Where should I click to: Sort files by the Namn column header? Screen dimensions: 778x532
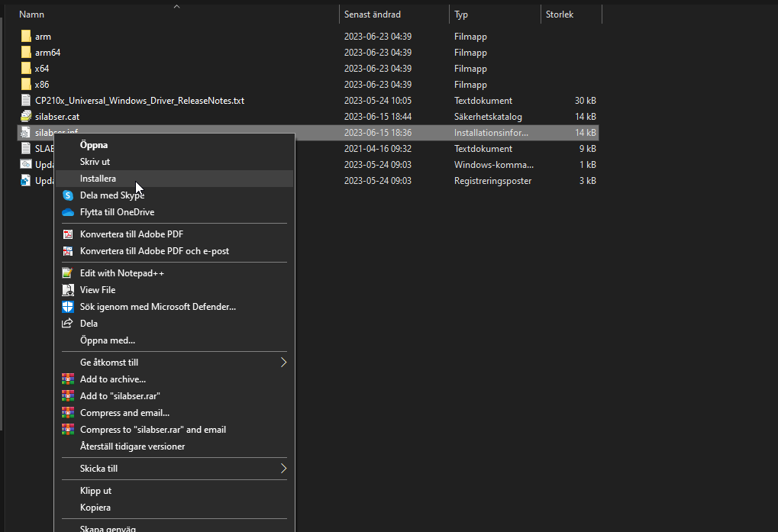(31, 15)
